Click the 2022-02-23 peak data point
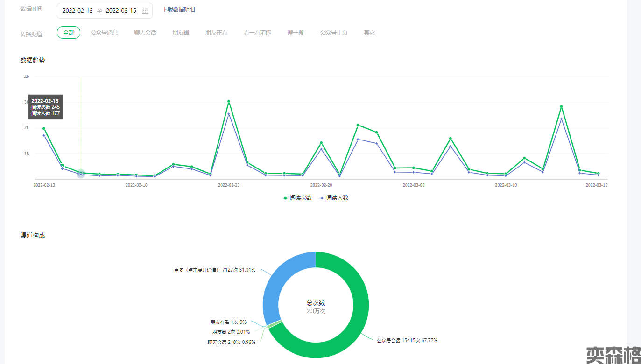 coord(228,101)
